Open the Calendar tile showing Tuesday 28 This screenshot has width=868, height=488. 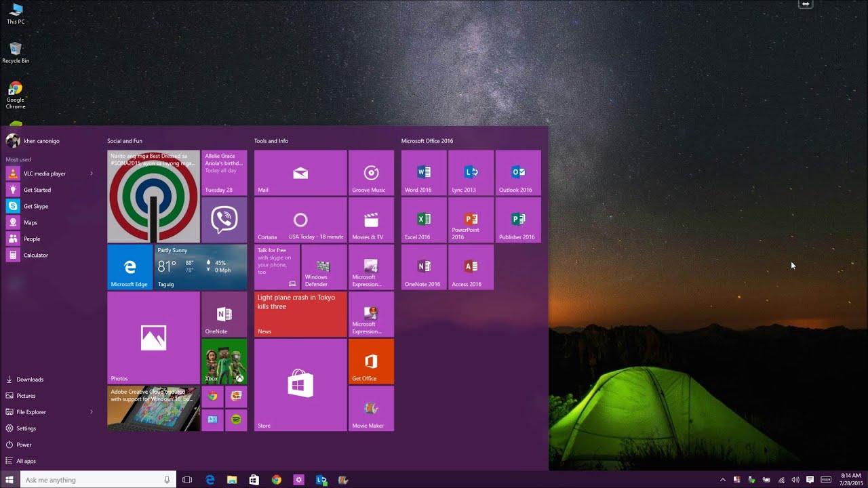coord(224,173)
